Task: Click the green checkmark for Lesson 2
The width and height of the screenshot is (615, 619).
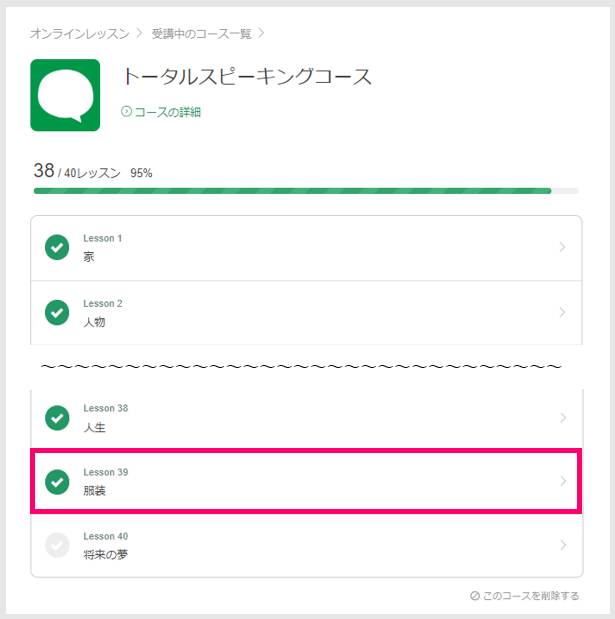Action: click(57, 312)
